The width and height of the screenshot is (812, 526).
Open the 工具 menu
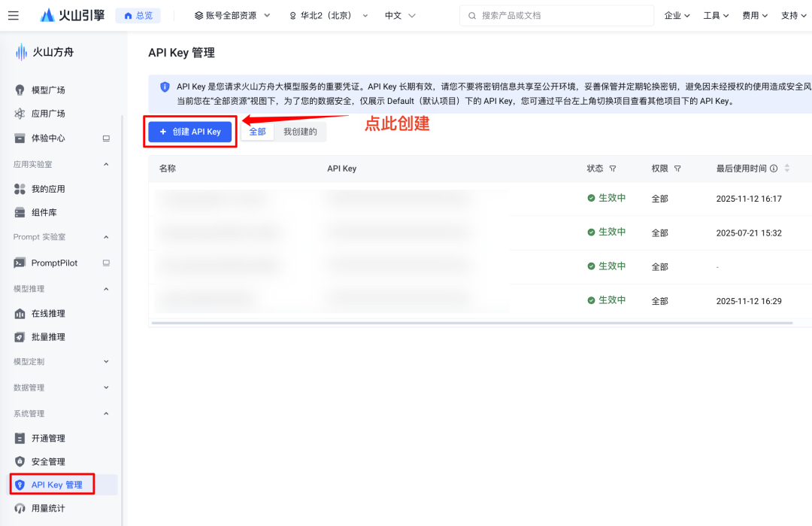(x=716, y=14)
